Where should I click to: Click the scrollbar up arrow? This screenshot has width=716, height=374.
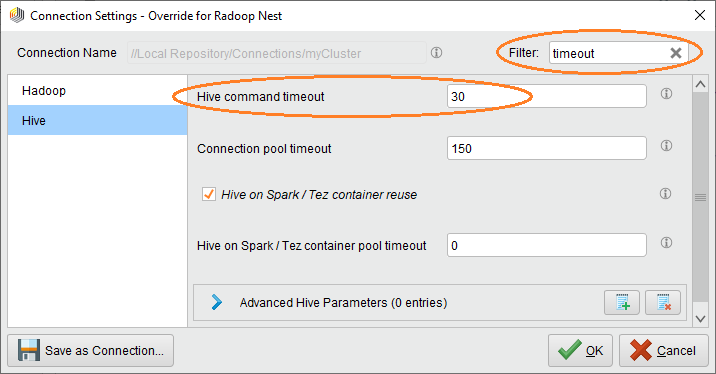tap(700, 84)
